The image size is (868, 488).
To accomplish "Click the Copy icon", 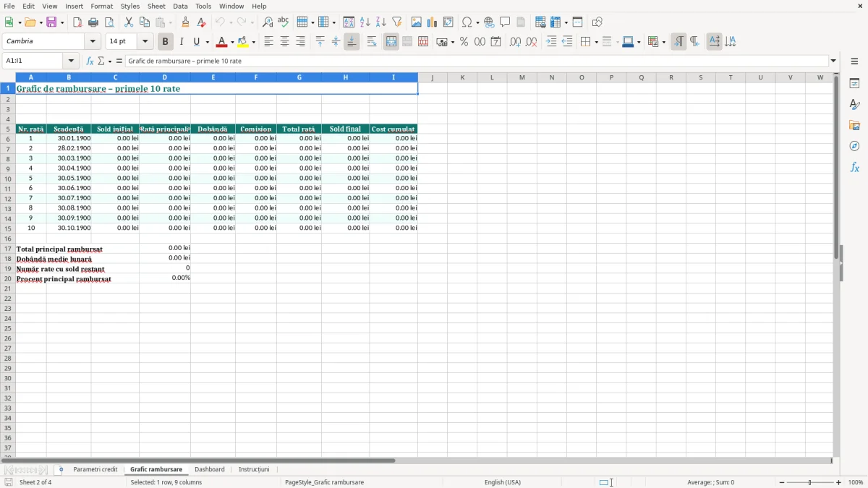I will coord(145,22).
